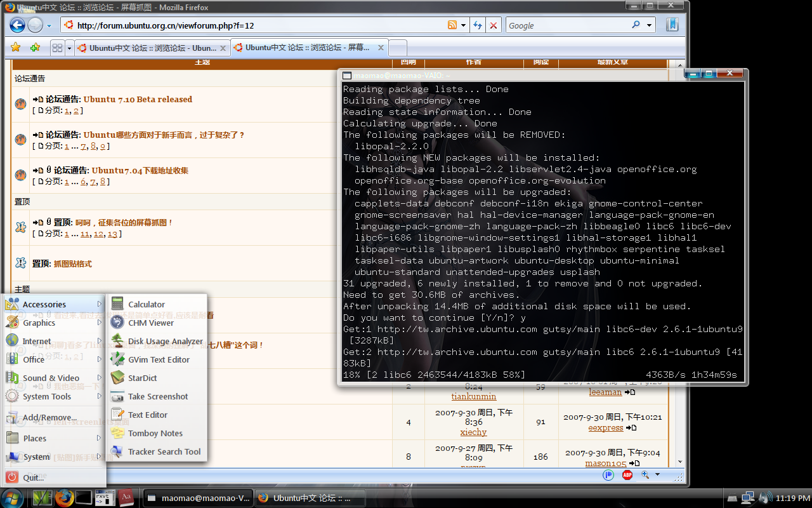Open the bookmarks sidebar icon
The image size is (812, 508).
pyautogui.click(x=672, y=25)
